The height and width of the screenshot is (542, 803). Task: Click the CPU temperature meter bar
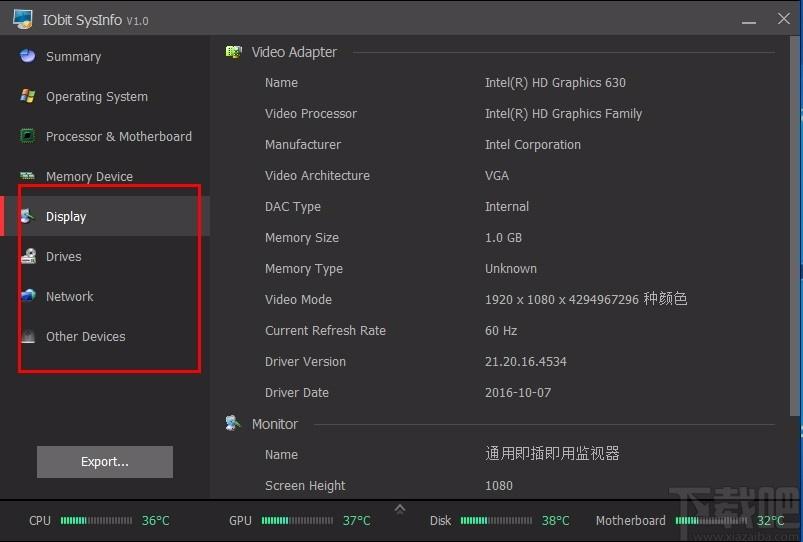click(96, 520)
